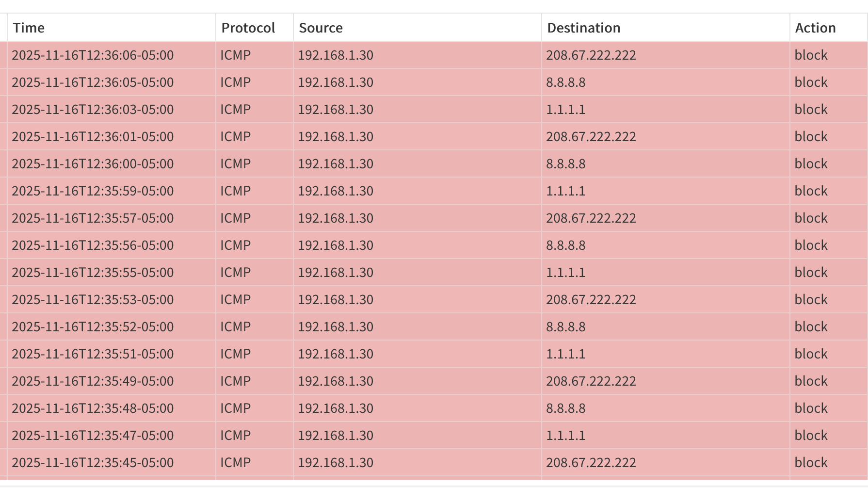
Task: Click the Time column header
Action: click(x=29, y=28)
